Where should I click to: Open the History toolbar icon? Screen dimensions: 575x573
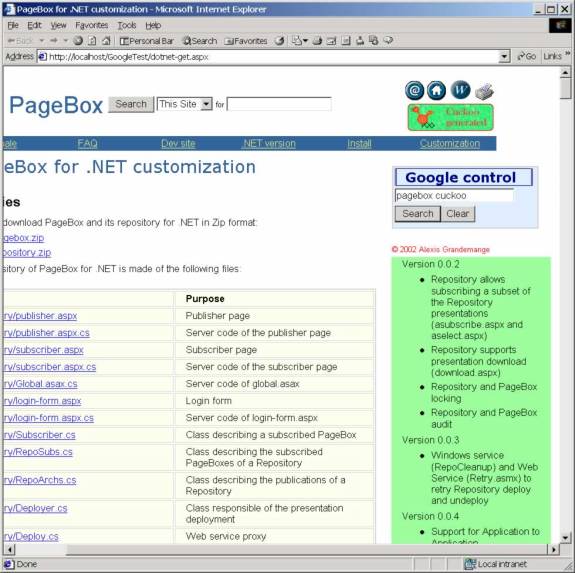click(x=280, y=41)
